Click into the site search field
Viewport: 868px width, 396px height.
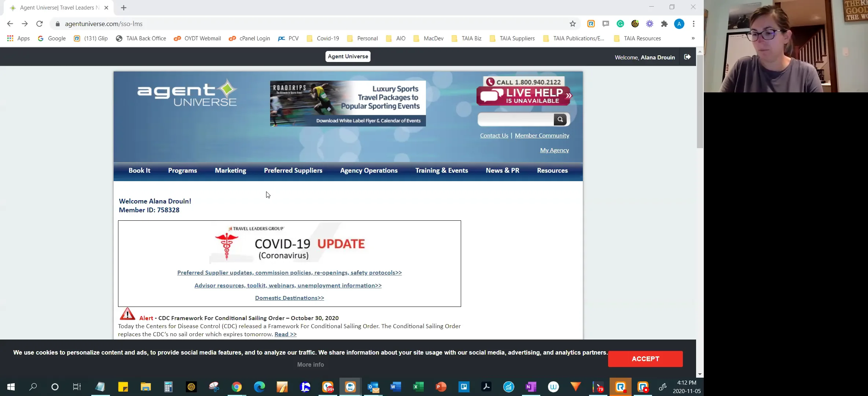click(515, 120)
